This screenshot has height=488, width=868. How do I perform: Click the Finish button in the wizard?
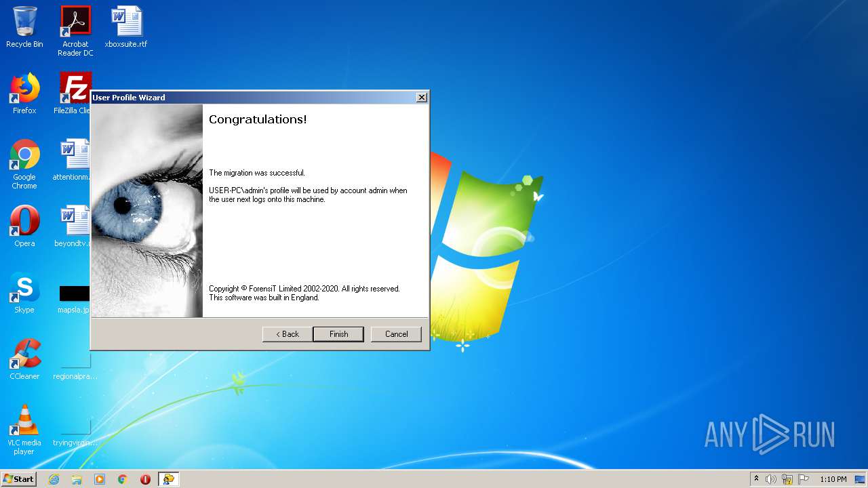tap(338, 334)
